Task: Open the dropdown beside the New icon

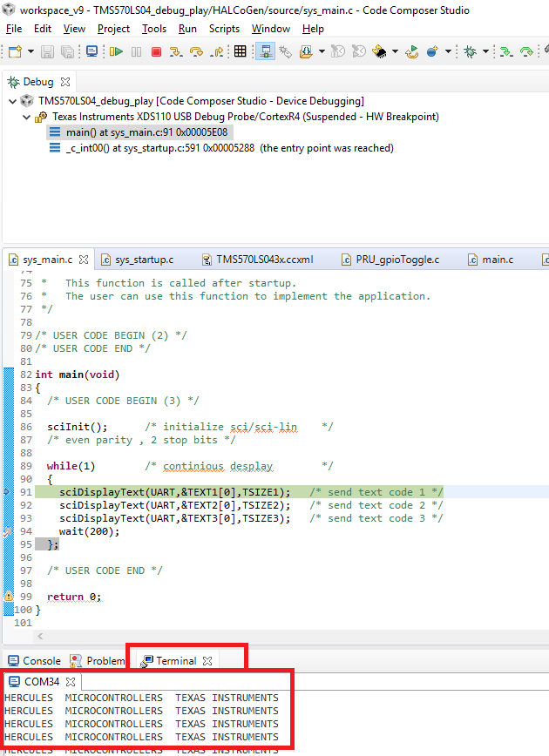Action: click(x=30, y=51)
